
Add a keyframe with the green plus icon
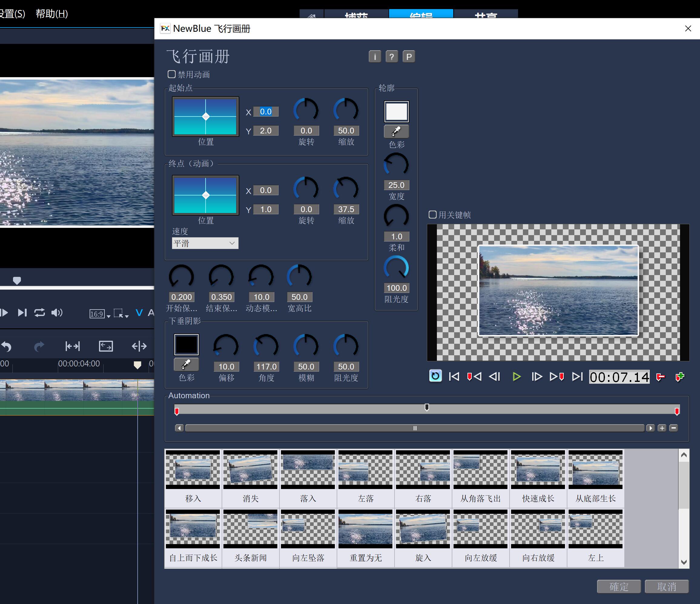pyautogui.click(x=680, y=376)
